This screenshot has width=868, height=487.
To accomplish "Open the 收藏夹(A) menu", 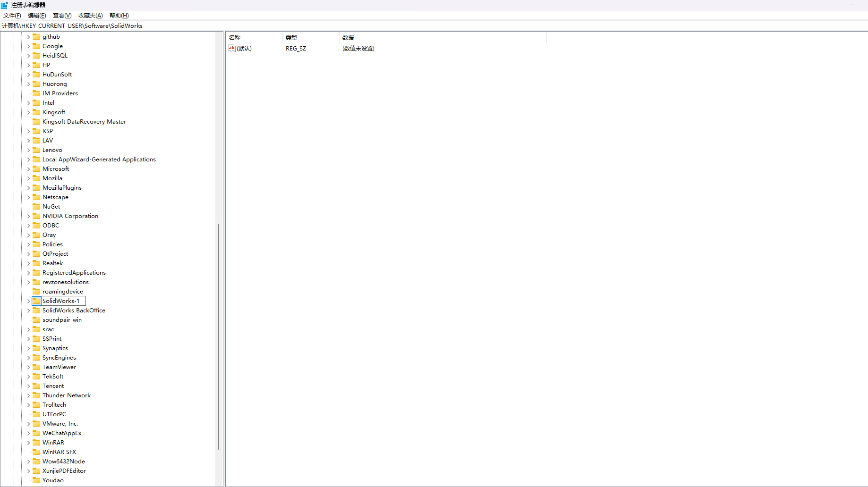I will click(x=90, y=16).
